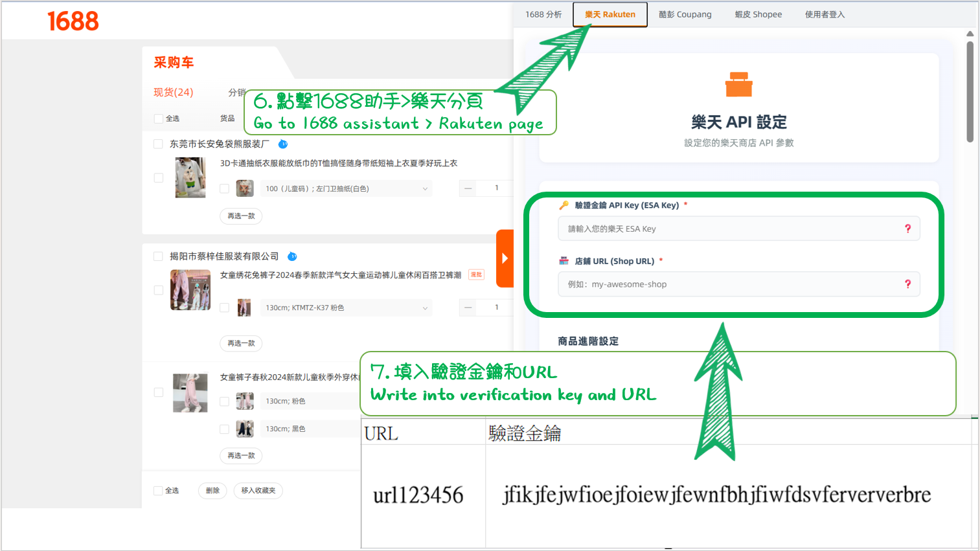
Task: Tick the 揭阳市蔡梓佳服装有限公司 supplier checkbox
Action: (x=158, y=256)
